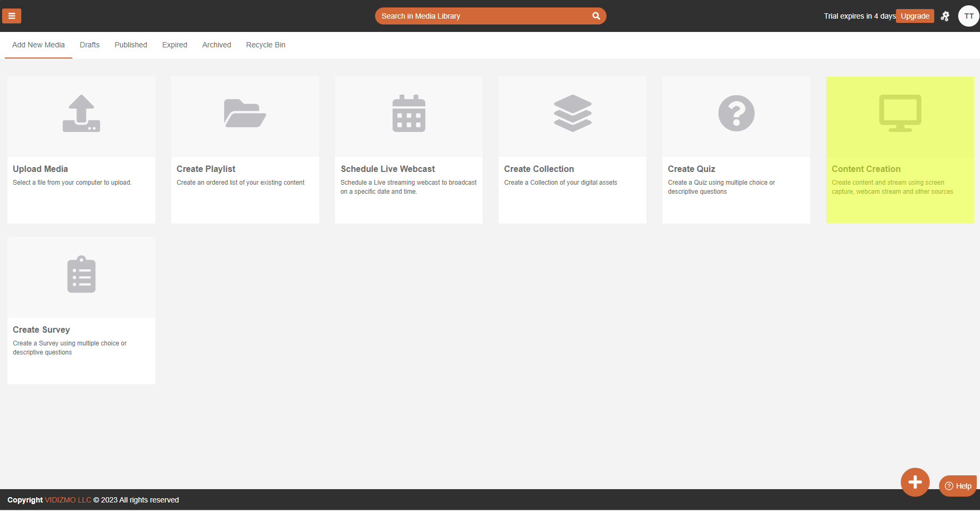
Task: Select the Create Playlist folder icon
Action: pyautogui.click(x=245, y=113)
